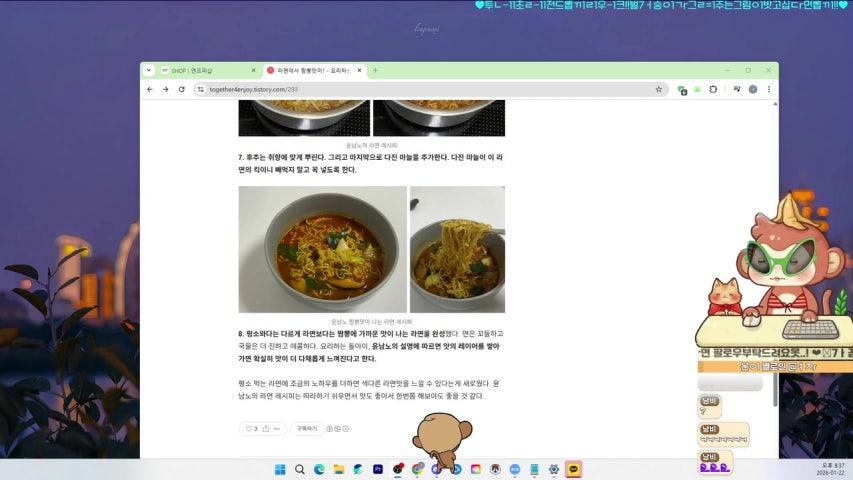
Task: Open site information icon in address bar
Action: click(201, 89)
